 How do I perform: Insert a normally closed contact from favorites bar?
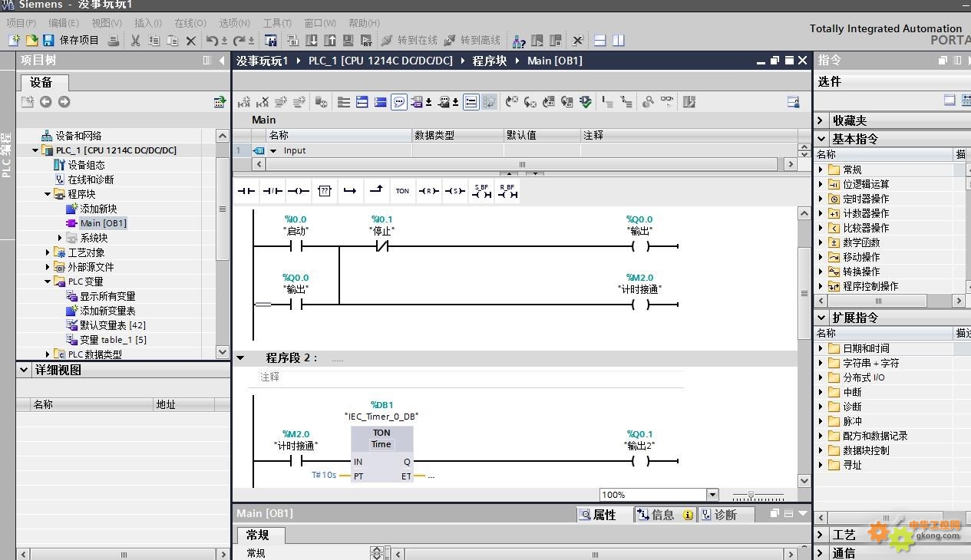pyautogui.click(x=272, y=191)
